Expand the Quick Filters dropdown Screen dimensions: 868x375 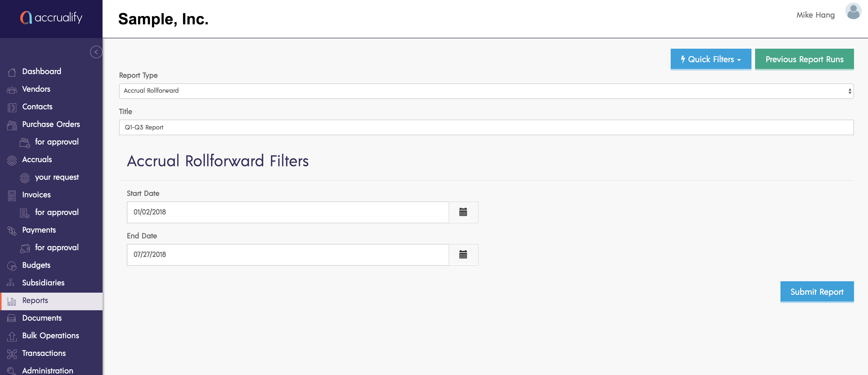coord(711,59)
